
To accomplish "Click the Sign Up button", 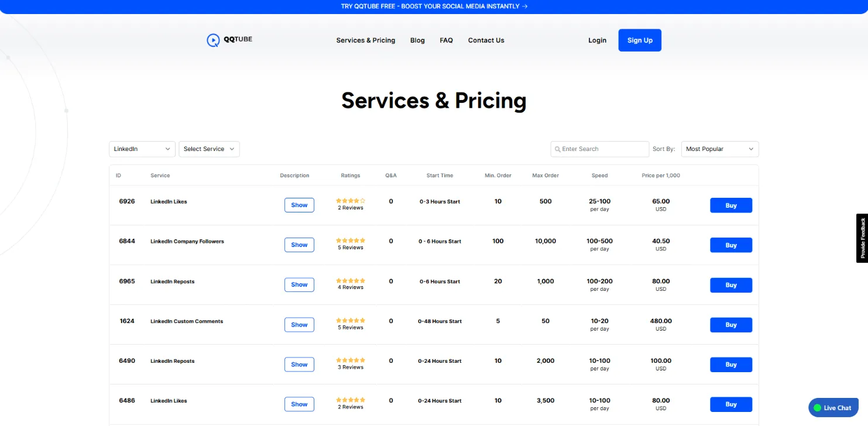I will tap(639, 40).
